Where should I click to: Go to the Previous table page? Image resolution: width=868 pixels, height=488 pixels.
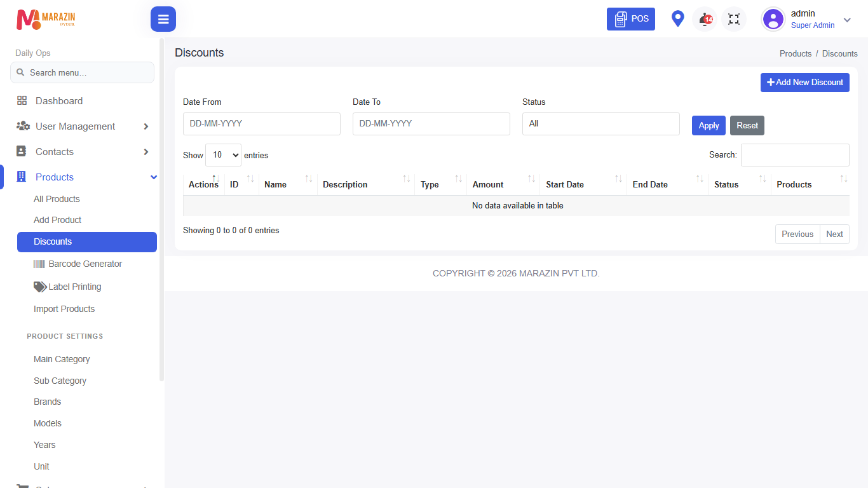[x=797, y=234]
